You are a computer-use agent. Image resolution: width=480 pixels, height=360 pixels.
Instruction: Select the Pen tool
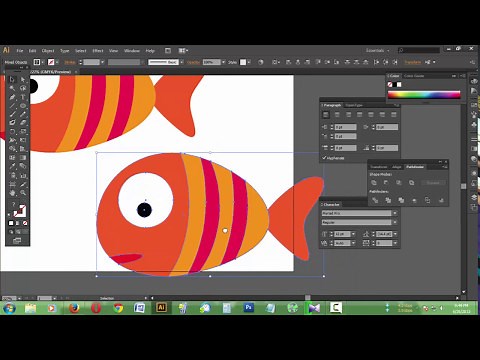(x=12, y=97)
